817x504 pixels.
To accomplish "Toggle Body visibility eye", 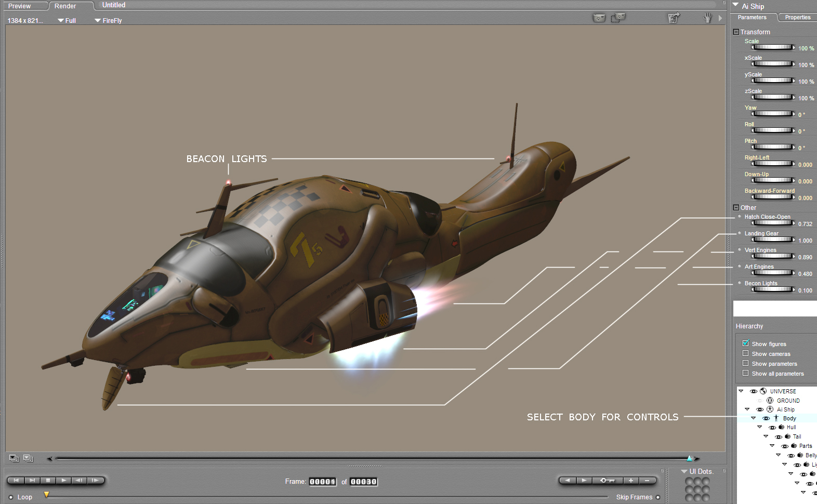I will coord(766,418).
